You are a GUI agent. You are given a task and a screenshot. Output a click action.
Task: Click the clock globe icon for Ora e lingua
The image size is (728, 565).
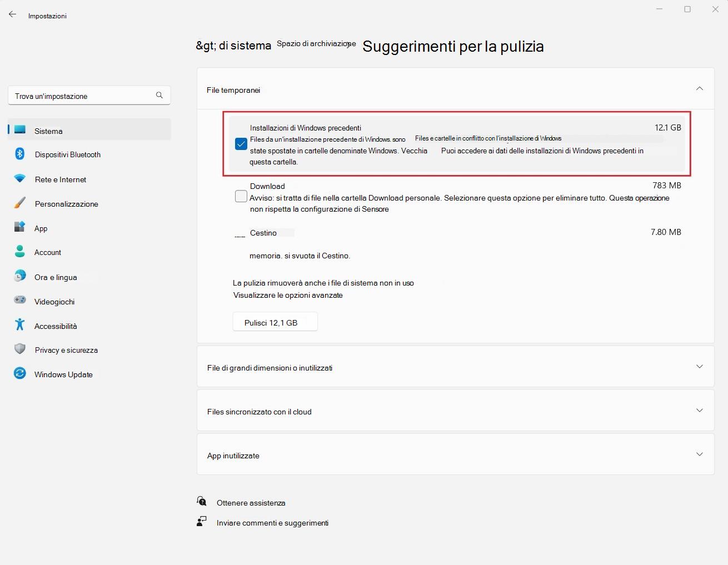coord(20,277)
